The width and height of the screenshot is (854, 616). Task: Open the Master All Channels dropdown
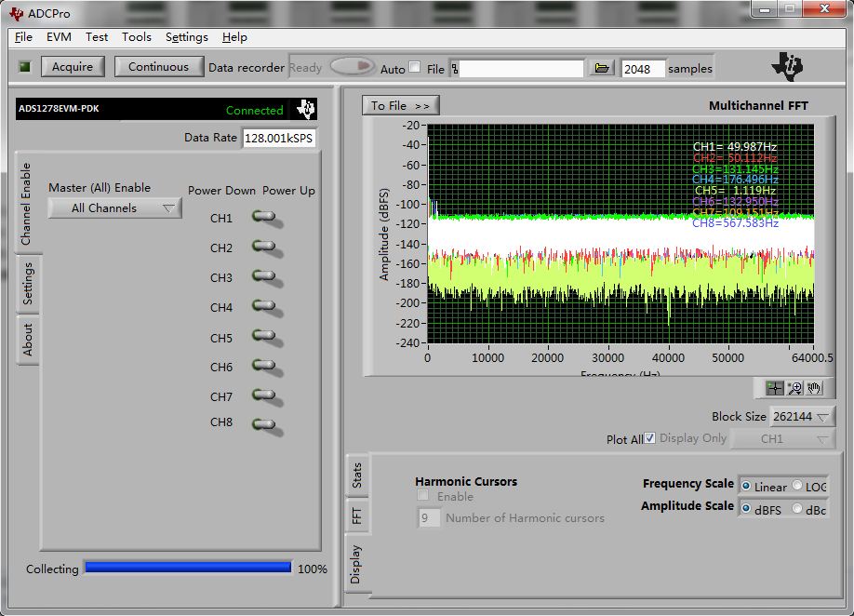coord(115,208)
